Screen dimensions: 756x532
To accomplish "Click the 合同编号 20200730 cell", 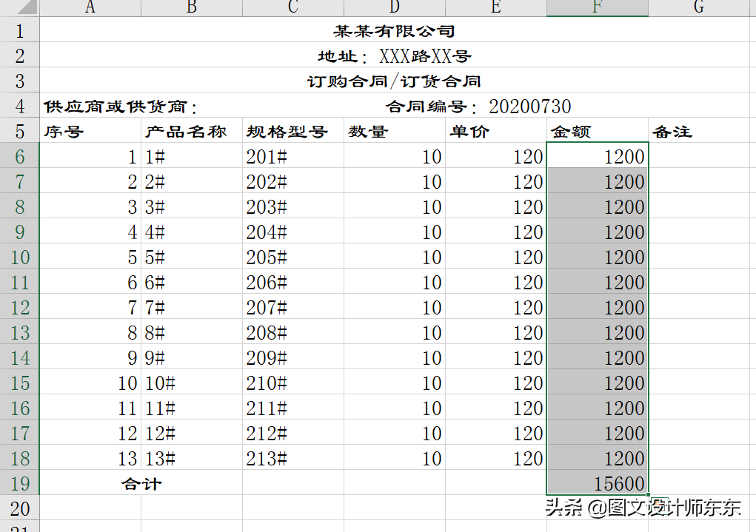I will tap(478, 106).
